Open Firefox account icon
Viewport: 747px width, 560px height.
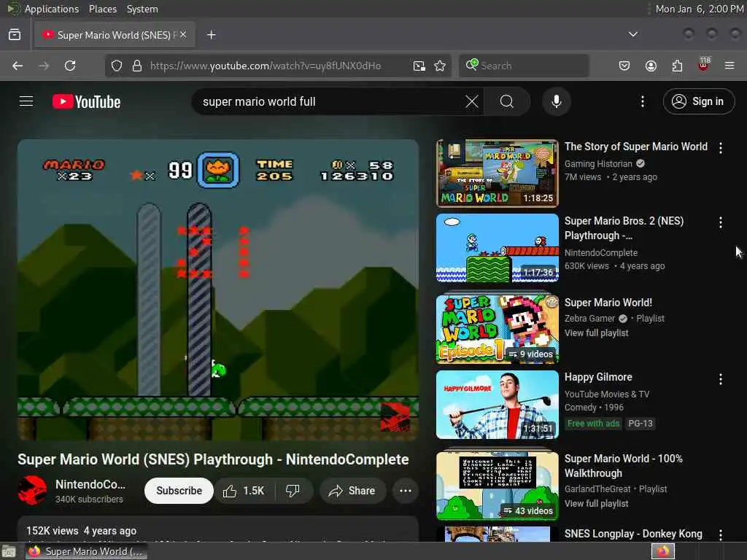point(651,66)
